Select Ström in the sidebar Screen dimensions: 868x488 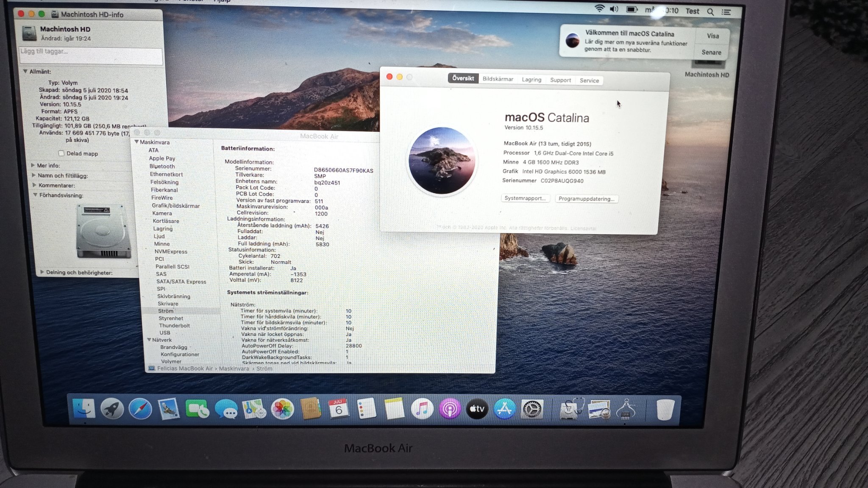(x=166, y=311)
